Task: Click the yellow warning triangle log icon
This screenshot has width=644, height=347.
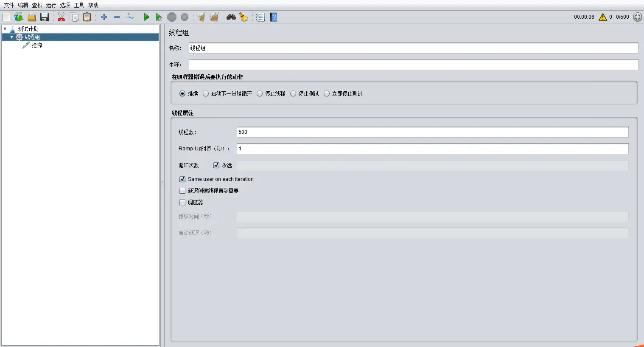Action: 603,17
